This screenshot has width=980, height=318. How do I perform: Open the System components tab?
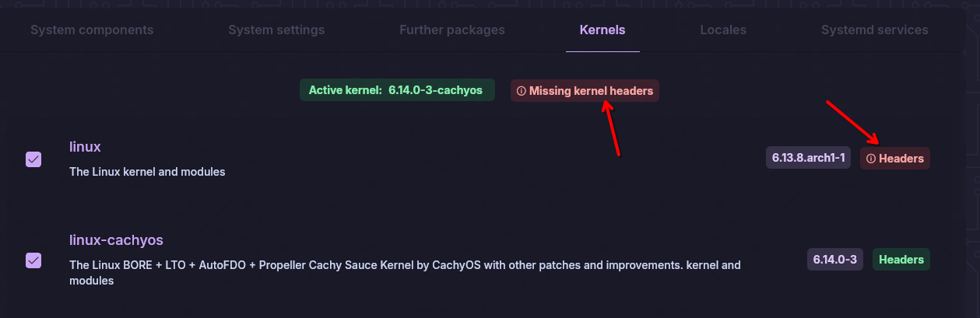tap(92, 30)
